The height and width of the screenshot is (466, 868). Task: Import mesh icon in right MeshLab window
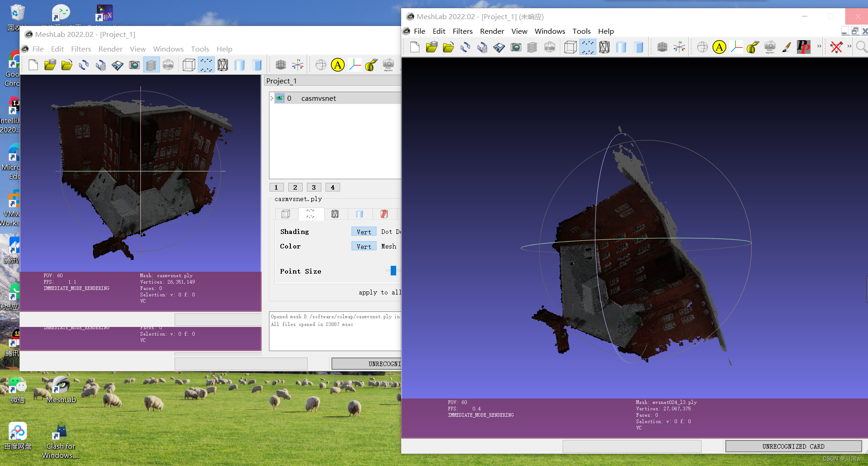[449, 47]
